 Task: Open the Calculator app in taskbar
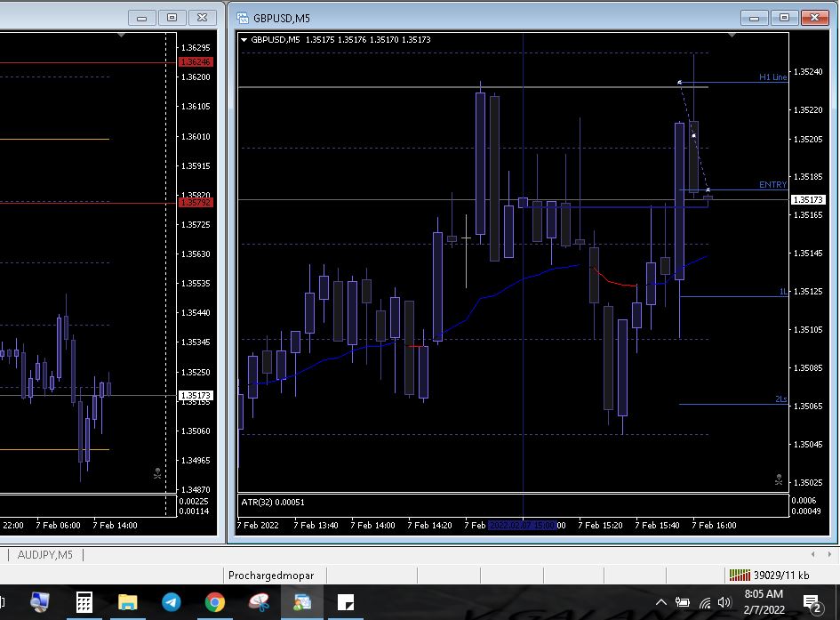(84, 602)
